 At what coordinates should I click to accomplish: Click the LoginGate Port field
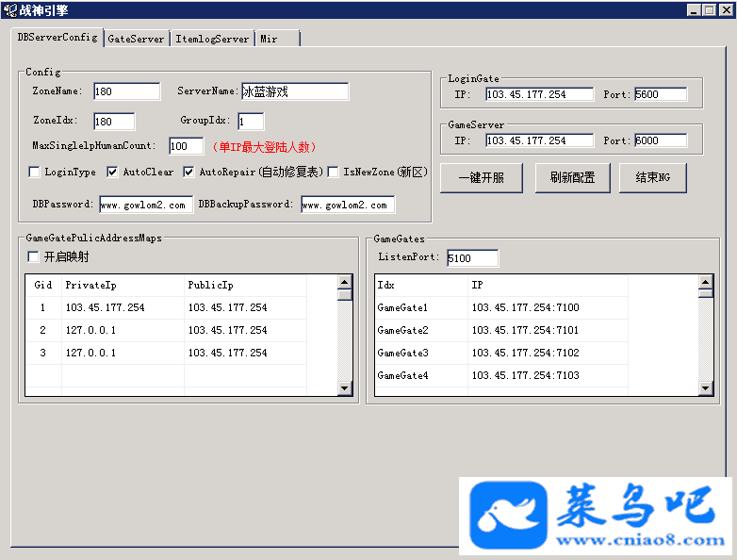660,94
